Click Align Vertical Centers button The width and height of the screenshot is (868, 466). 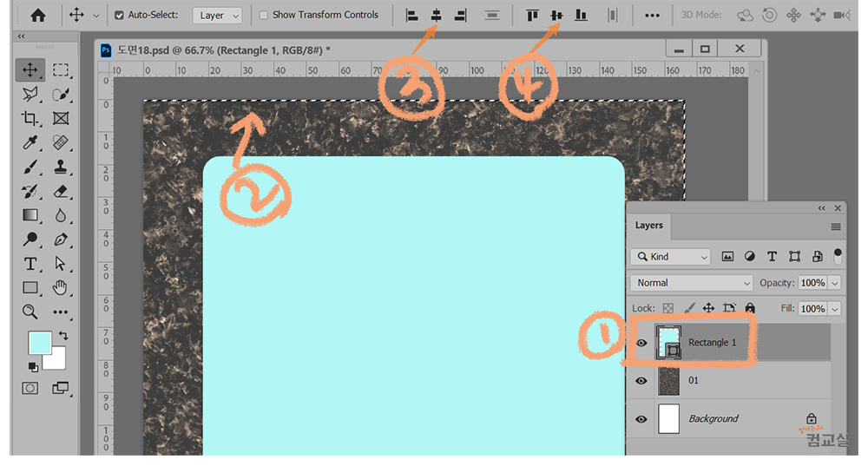(556, 15)
